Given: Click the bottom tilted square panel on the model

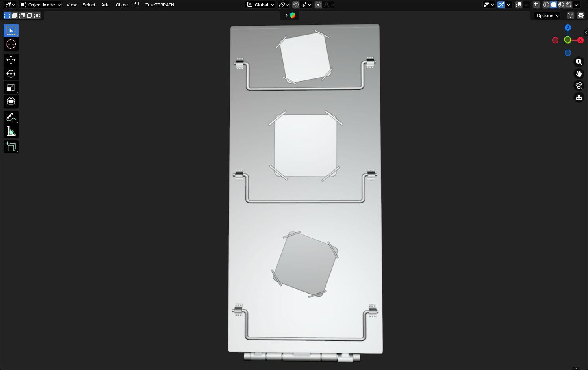Looking at the screenshot, I should coord(305,264).
